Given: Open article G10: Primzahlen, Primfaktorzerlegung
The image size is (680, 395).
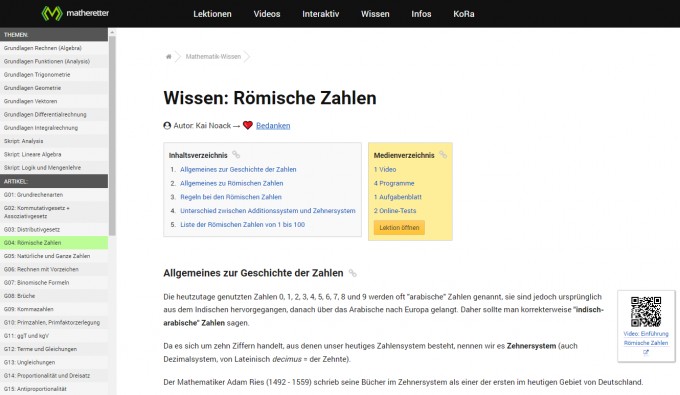Looking at the screenshot, I should pyautogui.click(x=54, y=322).
